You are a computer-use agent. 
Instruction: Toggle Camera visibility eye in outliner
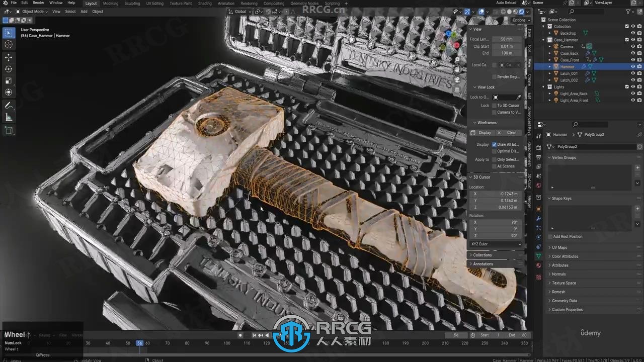point(633,46)
